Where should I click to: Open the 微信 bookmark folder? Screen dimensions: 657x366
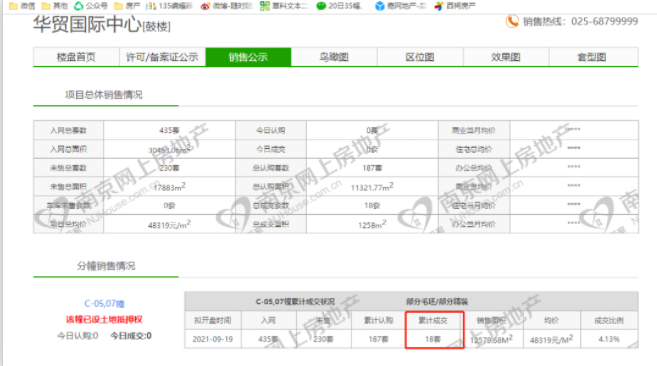point(22,6)
